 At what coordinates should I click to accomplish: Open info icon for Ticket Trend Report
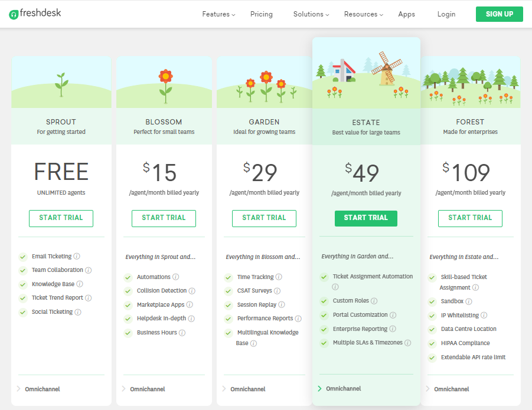pyautogui.click(x=88, y=298)
